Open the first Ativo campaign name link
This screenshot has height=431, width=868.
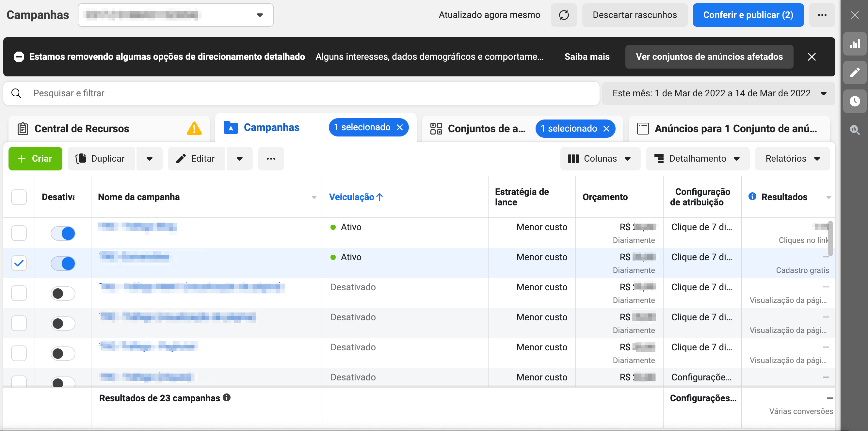click(137, 227)
